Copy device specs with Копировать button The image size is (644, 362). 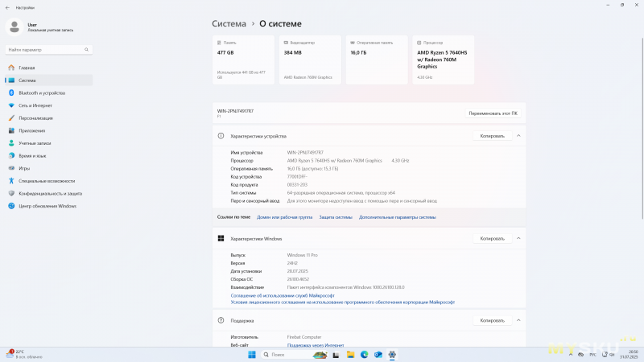[492, 136]
